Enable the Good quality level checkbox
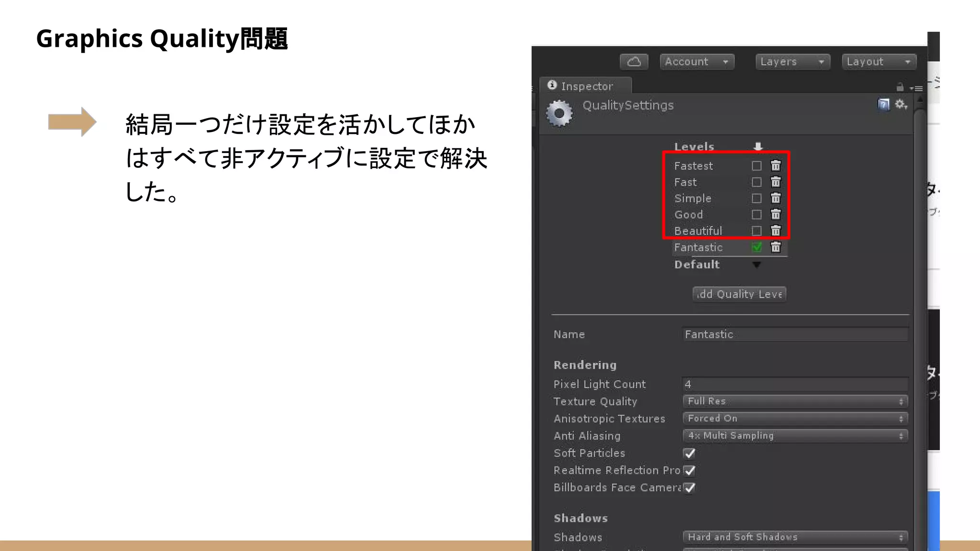 757,215
